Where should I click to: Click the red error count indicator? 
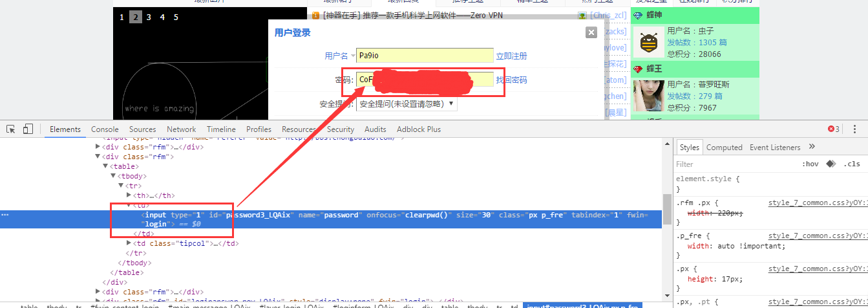point(833,129)
